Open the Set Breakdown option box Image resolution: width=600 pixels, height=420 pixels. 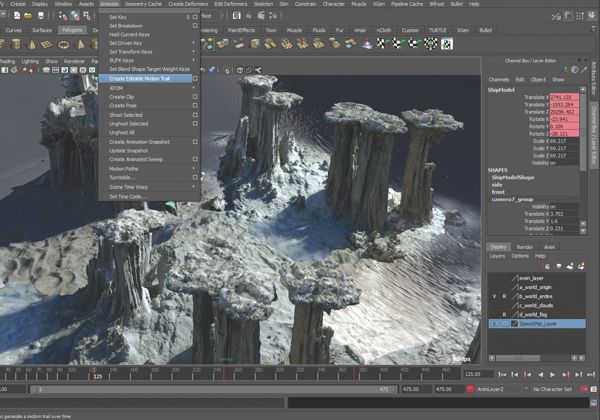(195, 26)
